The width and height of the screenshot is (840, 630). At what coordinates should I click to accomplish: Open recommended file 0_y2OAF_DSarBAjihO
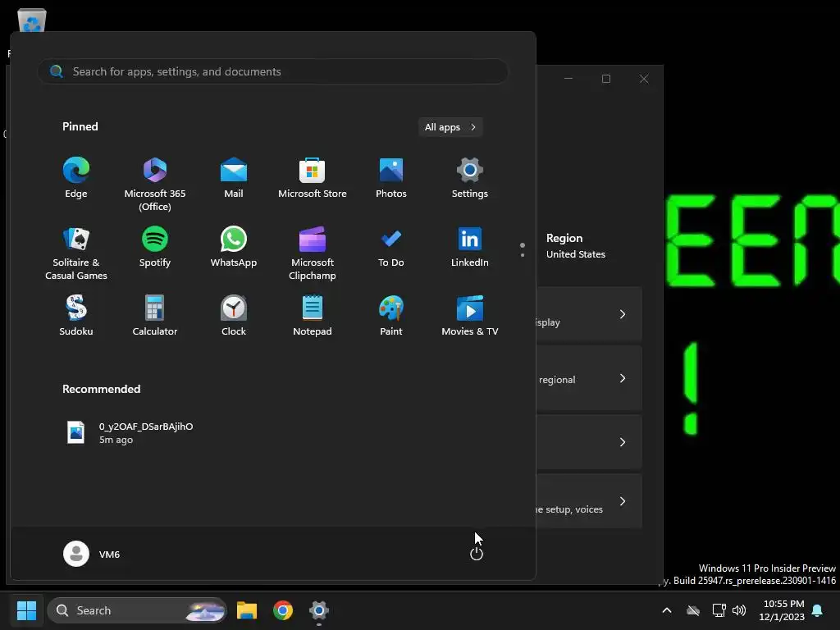[x=130, y=433]
